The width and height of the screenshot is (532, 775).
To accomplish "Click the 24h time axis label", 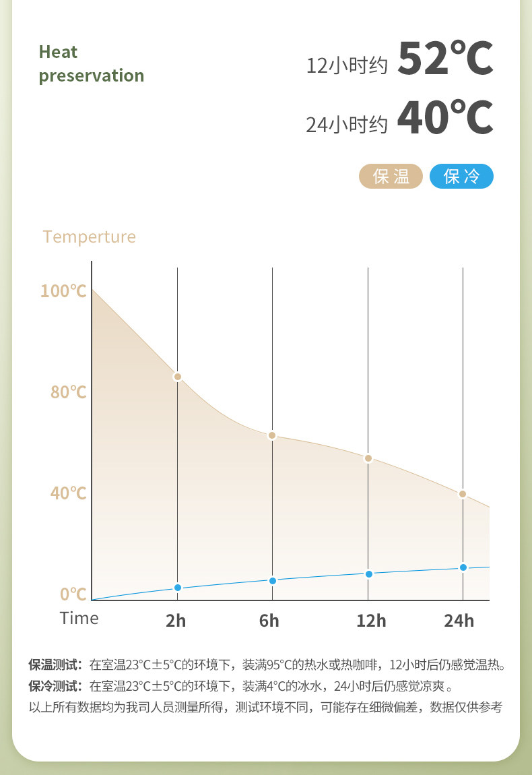I will click(459, 621).
